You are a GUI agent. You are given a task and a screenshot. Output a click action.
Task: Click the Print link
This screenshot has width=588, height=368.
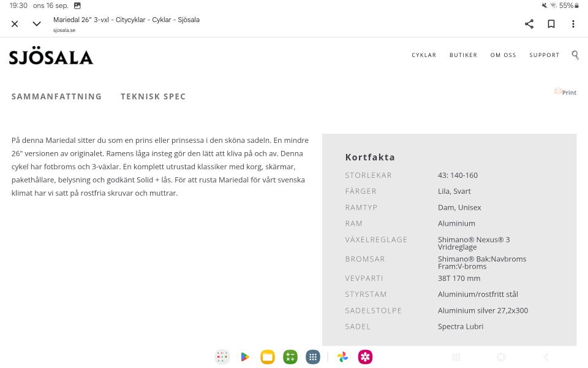tap(565, 92)
